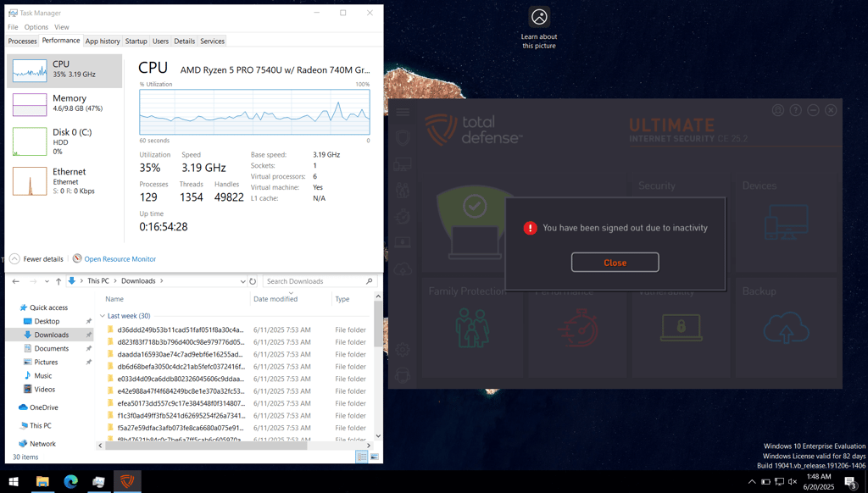
Task: Open the Windows Start menu
Action: point(14,481)
